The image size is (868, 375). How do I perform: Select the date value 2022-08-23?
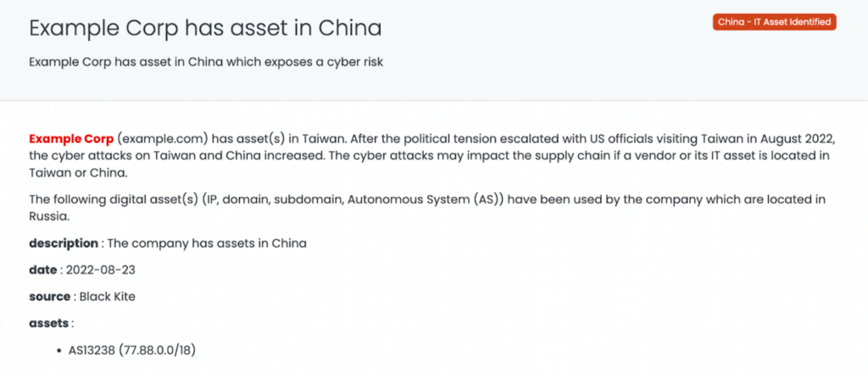pyautogui.click(x=94, y=270)
